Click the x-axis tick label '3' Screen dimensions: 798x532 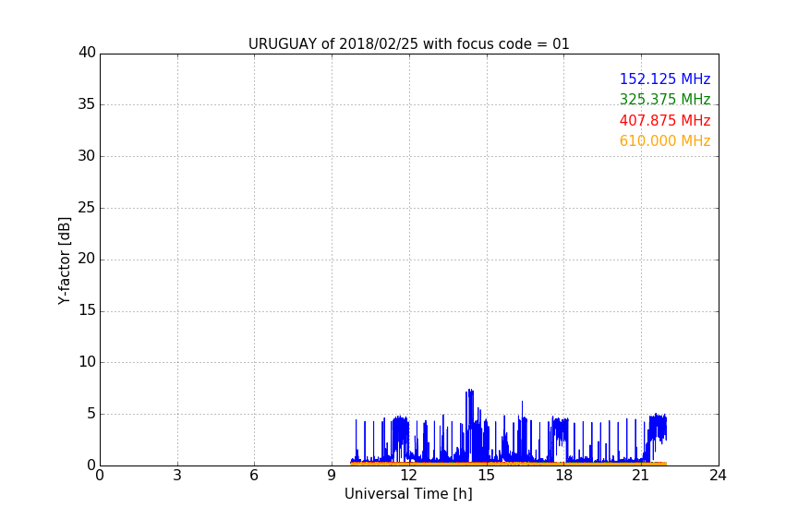tap(177, 476)
